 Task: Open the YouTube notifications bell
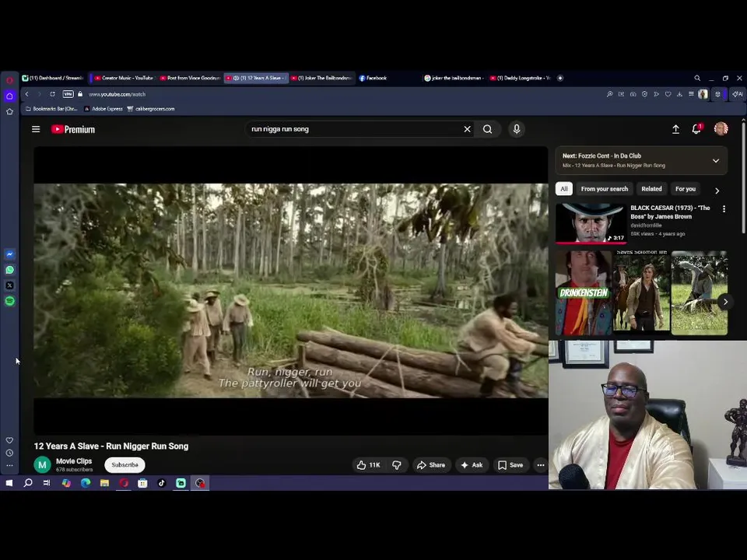[x=696, y=128]
